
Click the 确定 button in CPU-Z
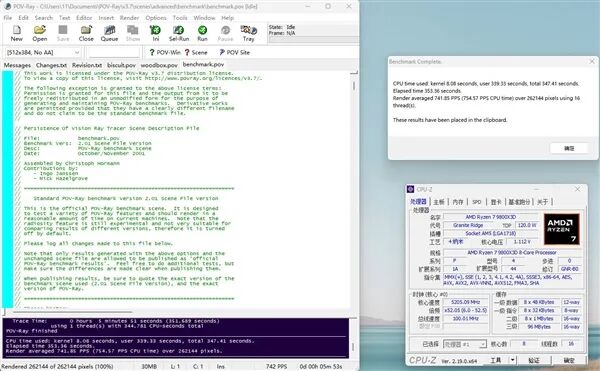pyautogui.click(x=569, y=360)
